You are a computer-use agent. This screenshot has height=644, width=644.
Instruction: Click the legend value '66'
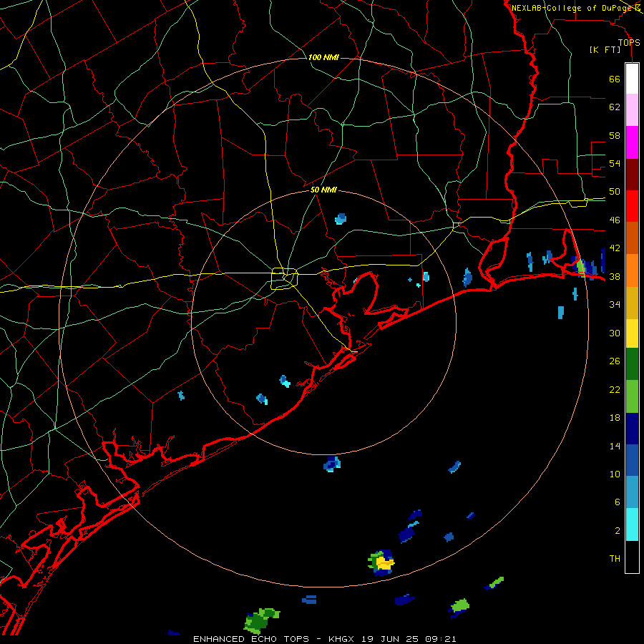(615, 79)
